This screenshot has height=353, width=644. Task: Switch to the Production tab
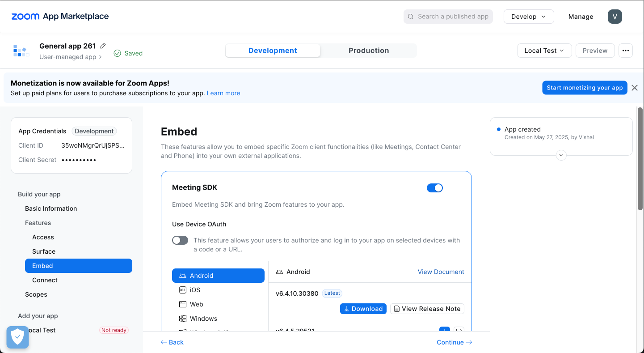[368, 51]
